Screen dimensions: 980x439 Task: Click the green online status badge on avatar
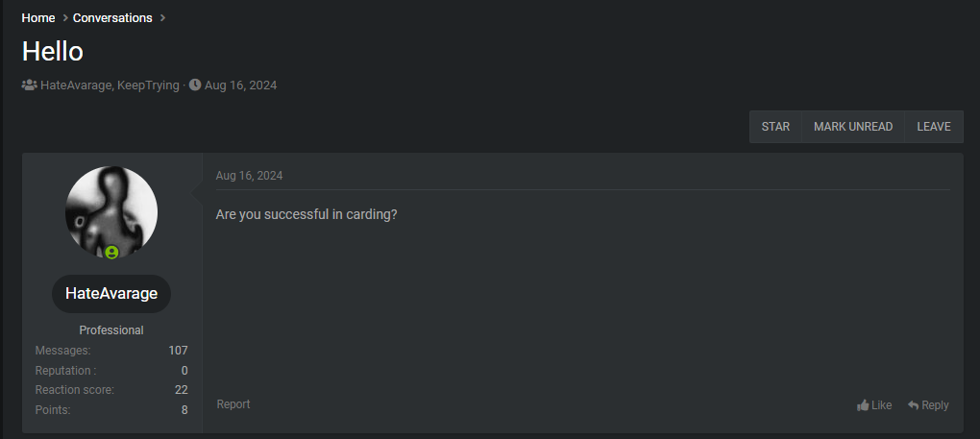(112, 253)
